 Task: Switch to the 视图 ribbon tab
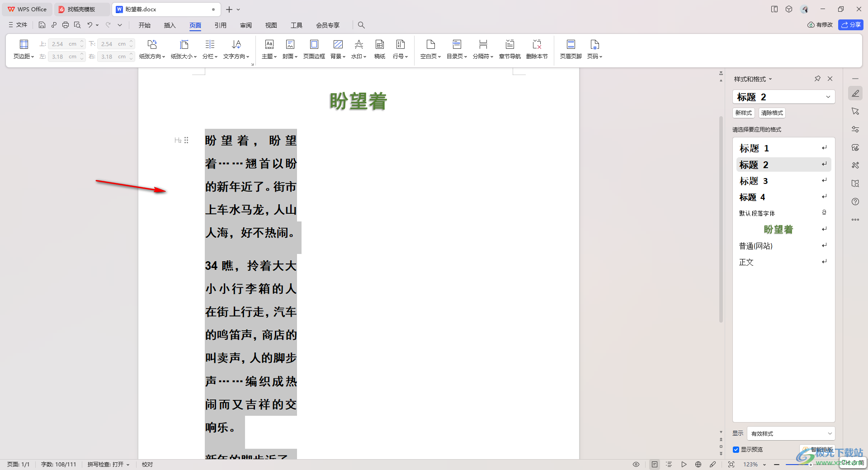coord(271,25)
